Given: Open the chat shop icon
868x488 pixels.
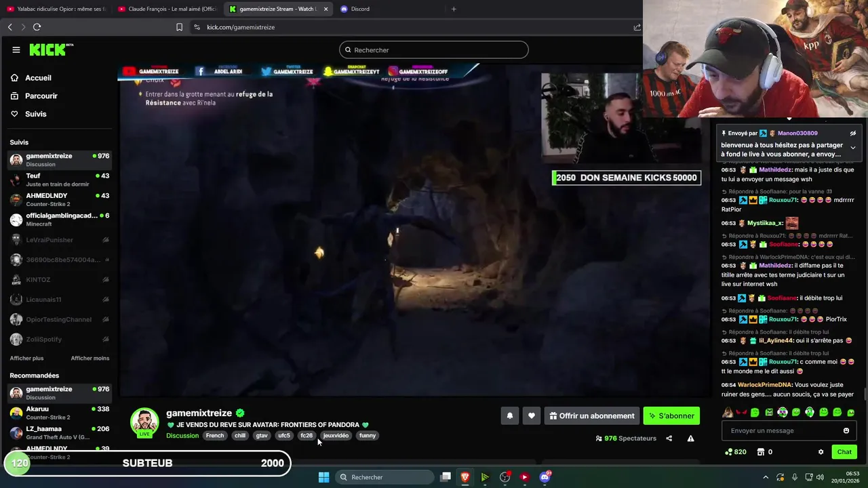Looking at the screenshot, I should pyautogui.click(x=761, y=452).
